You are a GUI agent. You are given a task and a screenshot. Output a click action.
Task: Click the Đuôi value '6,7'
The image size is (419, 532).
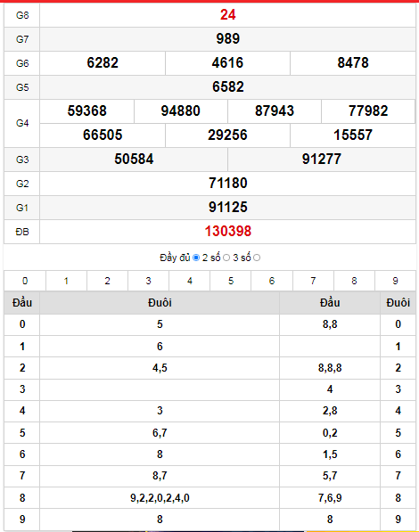(x=160, y=433)
